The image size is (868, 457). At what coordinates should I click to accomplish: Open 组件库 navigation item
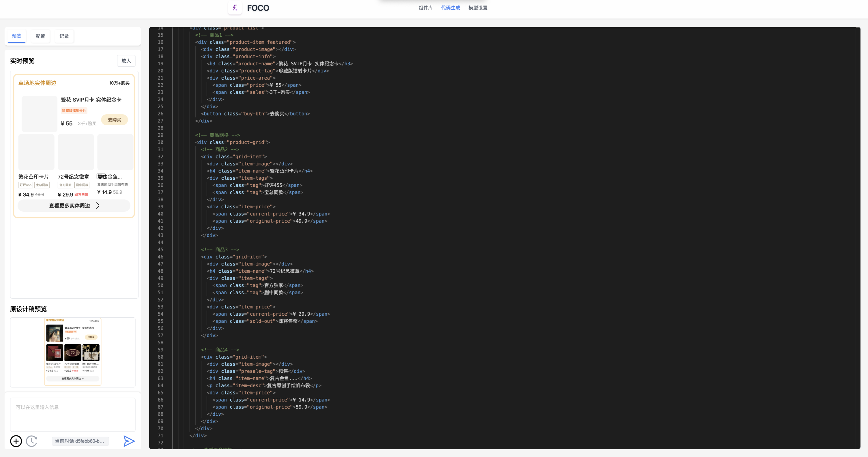point(426,8)
